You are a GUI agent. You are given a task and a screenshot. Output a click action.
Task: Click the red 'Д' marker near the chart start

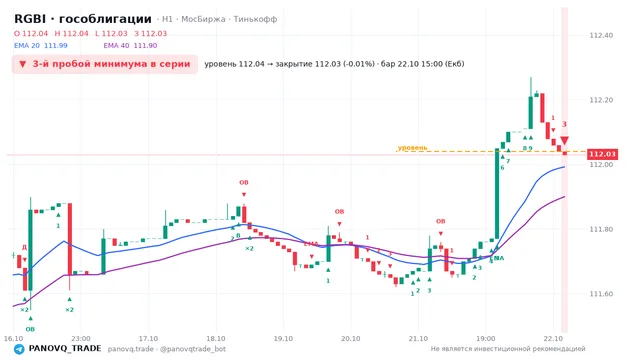click(x=24, y=247)
